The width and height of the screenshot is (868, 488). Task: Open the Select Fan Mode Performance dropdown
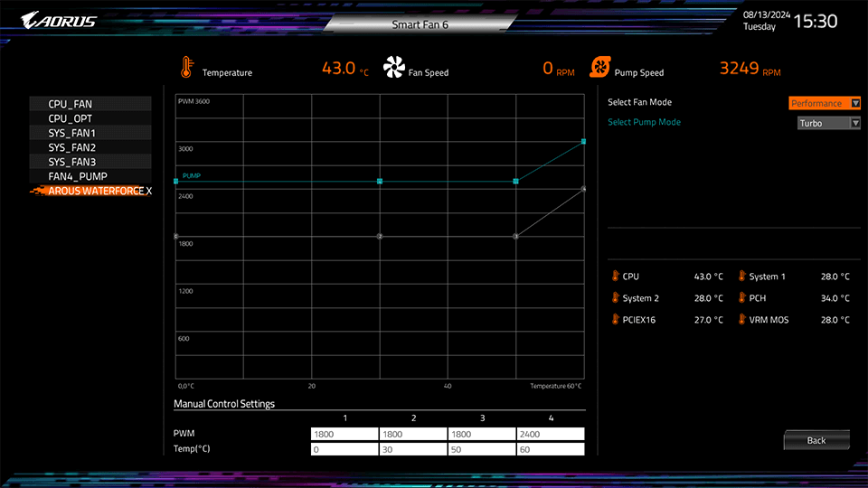[824, 103]
